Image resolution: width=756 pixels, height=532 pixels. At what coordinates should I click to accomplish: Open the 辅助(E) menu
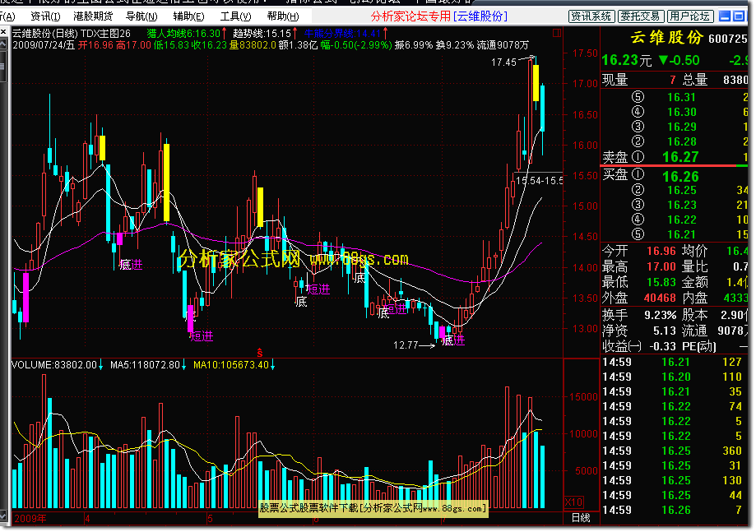click(x=188, y=16)
